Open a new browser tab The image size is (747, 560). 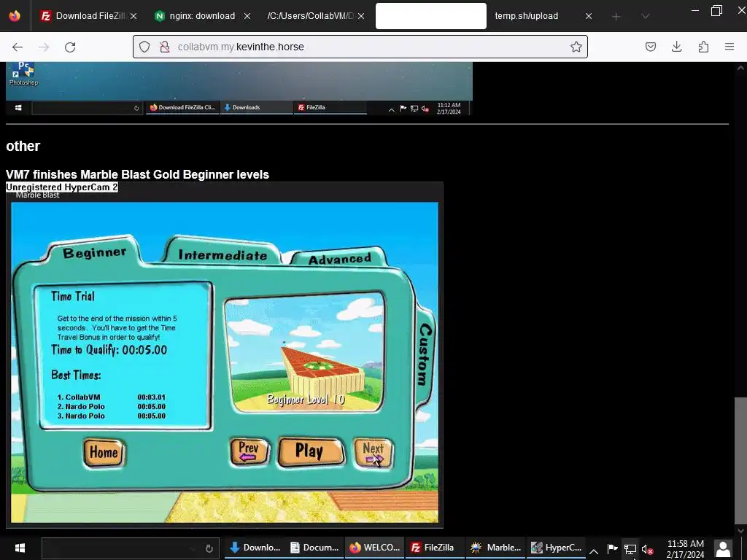tap(616, 17)
